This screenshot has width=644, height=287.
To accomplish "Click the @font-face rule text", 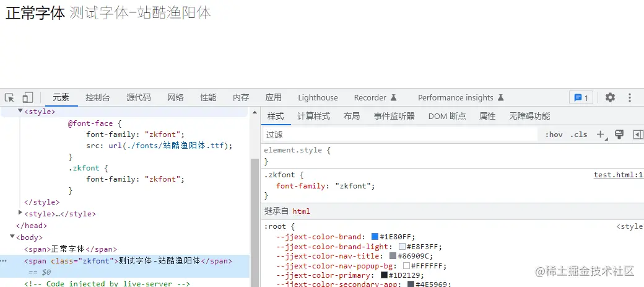I will tap(95, 123).
